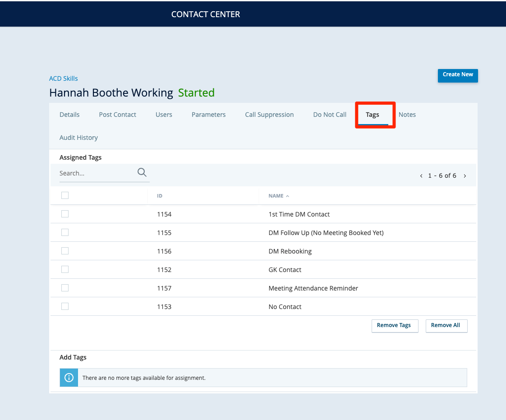Sort by the NAME column arrow
The height and width of the screenshot is (420, 506).
click(x=288, y=196)
